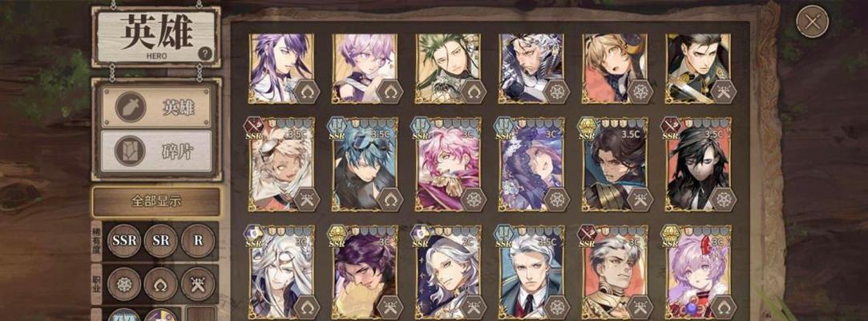Select the lilac-haired girl with red ornament card
The image size is (868, 321).
coord(697,272)
